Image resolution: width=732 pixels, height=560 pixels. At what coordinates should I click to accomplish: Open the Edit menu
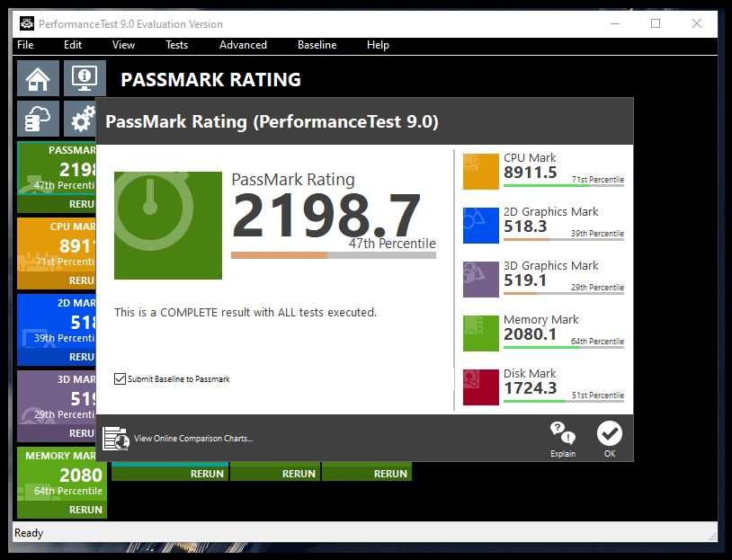[x=73, y=45]
